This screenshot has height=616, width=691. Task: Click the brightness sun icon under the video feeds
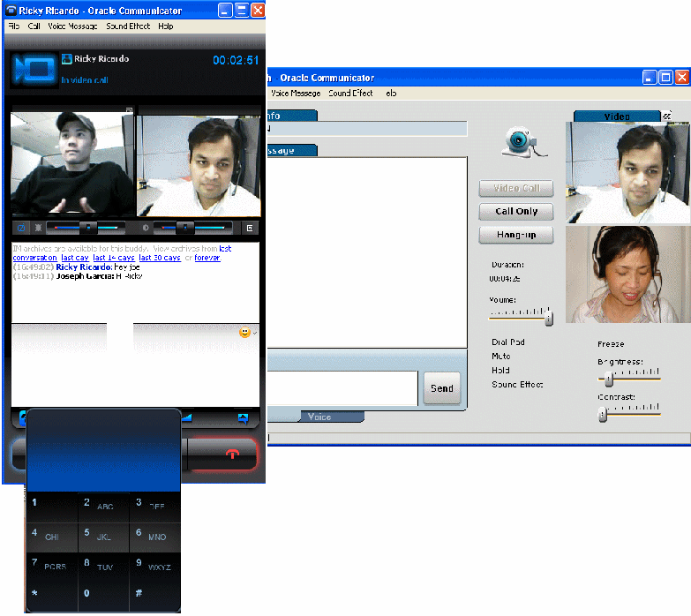pyautogui.click(x=38, y=228)
